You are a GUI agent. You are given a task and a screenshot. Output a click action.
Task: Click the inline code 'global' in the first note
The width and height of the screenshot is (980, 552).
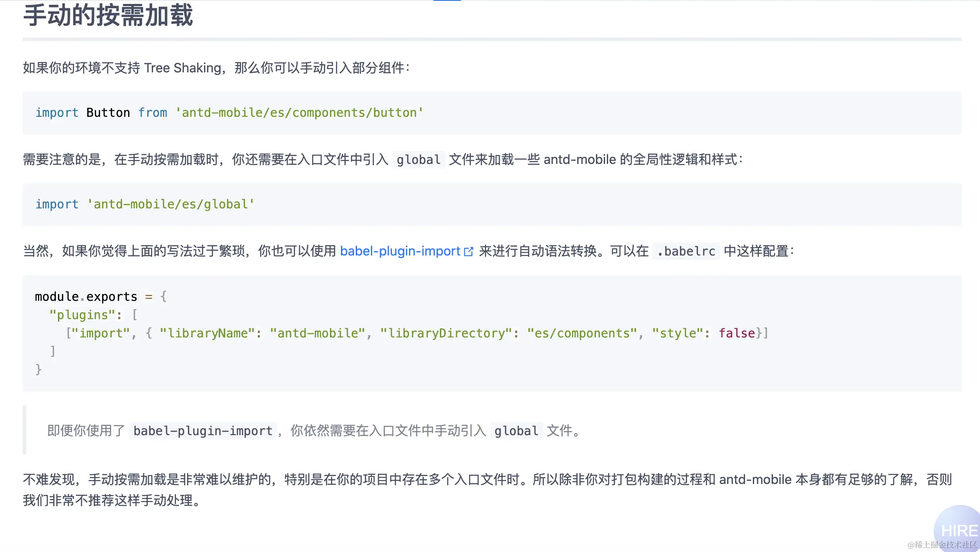coord(419,160)
